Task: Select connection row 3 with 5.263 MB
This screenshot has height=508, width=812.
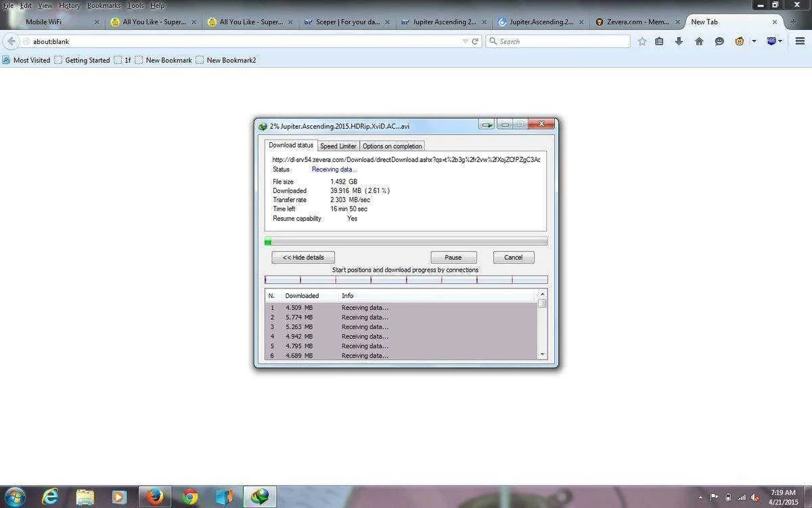Action: 401,326
